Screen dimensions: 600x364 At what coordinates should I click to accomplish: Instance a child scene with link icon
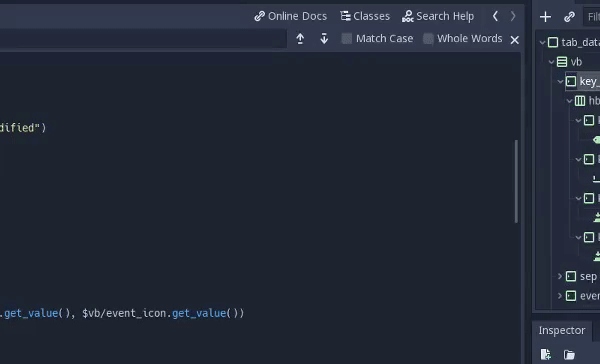569,16
